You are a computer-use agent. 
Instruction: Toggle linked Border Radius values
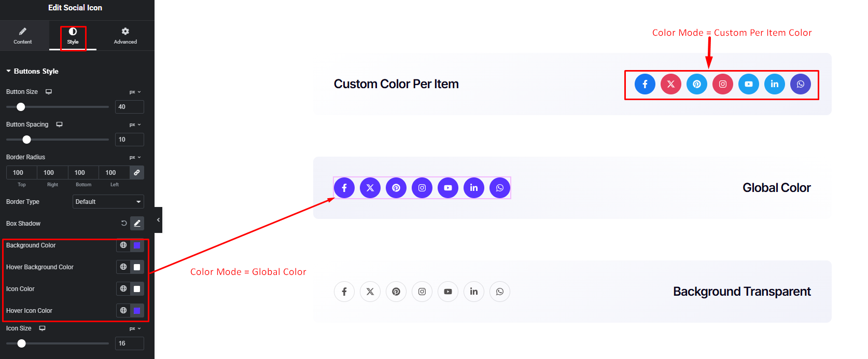coord(137,173)
